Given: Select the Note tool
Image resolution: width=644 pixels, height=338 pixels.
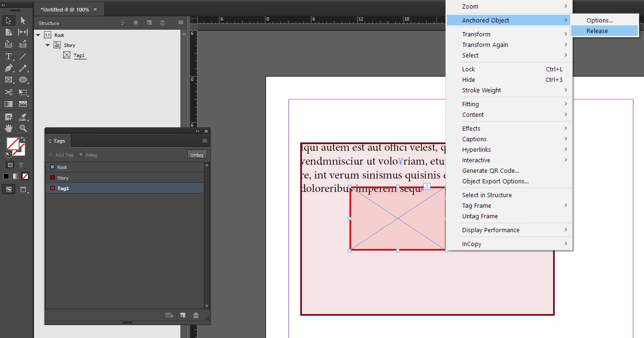Looking at the screenshot, I should (8, 117).
